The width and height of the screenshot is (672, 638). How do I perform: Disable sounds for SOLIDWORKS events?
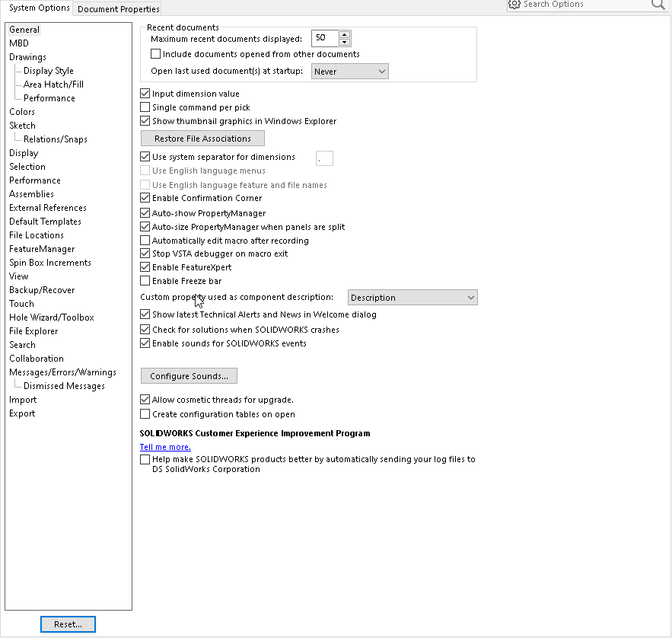coord(145,343)
